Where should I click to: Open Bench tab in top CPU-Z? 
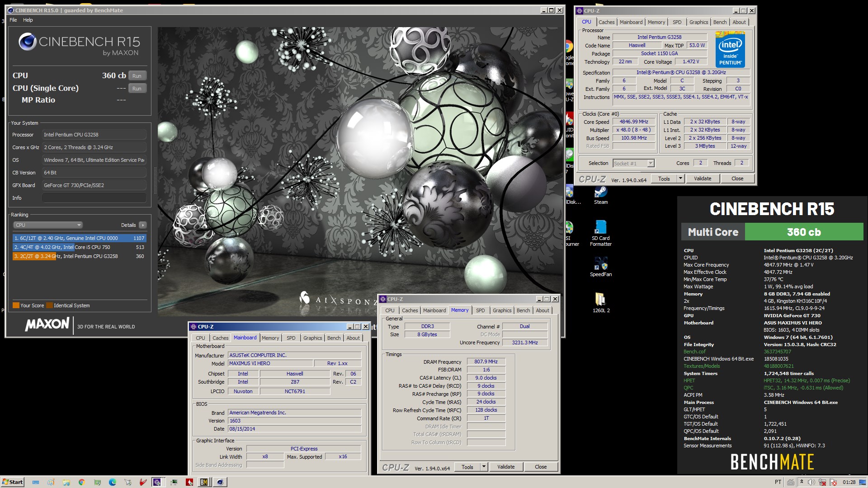(x=720, y=22)
